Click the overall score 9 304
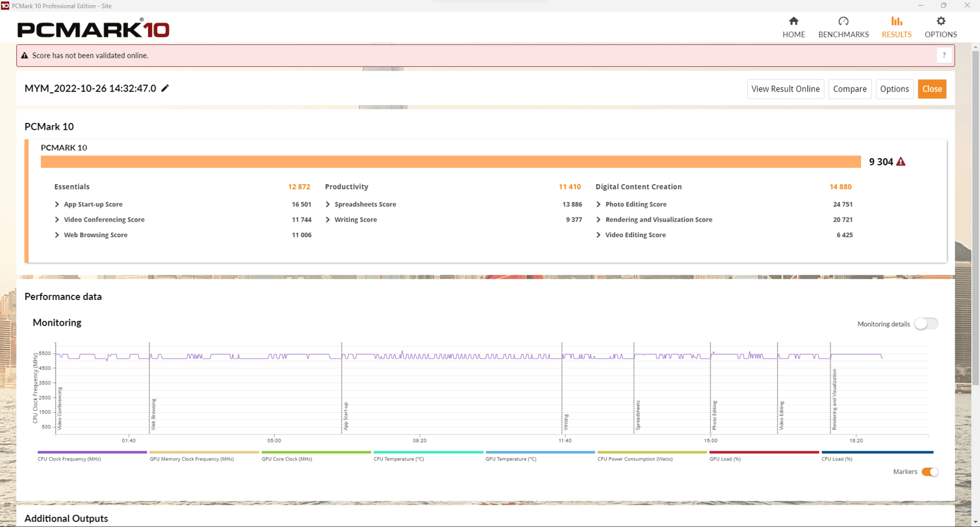Image resolution: width=980 pixels, height=527 pixels. pyautogui.click(x=881, y=162)
